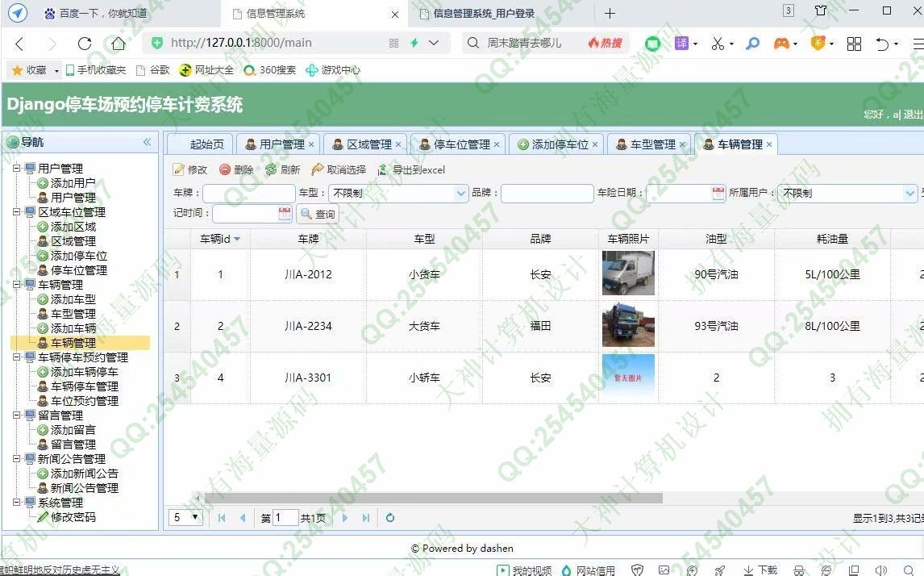
Task: Open 添加车型 in navigation tree
Action: point(73,299)
